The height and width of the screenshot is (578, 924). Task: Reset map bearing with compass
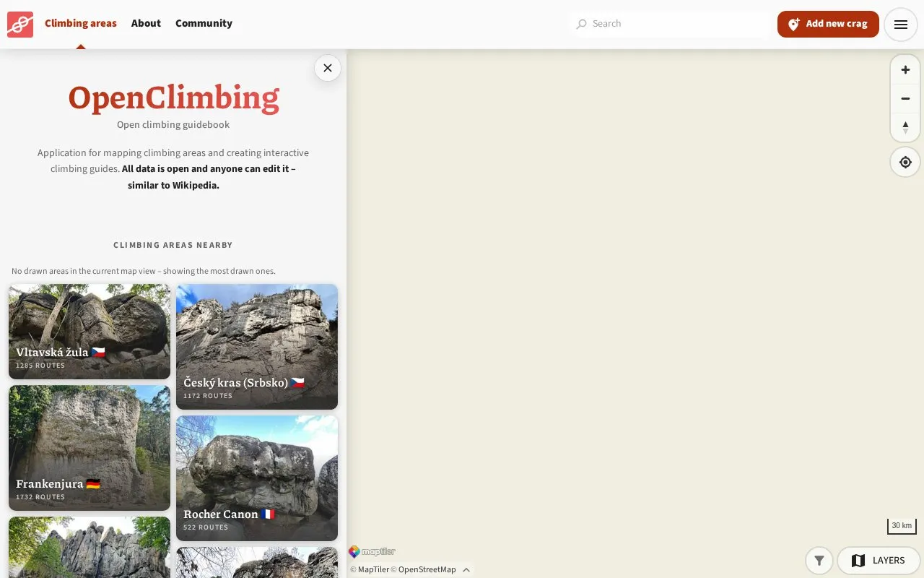[905, 127]
